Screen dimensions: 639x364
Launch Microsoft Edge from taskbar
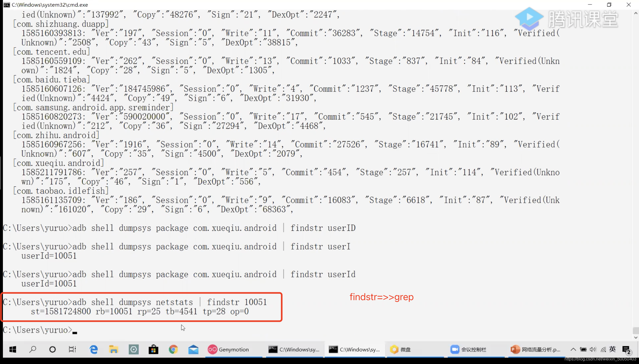click(93, 349)
